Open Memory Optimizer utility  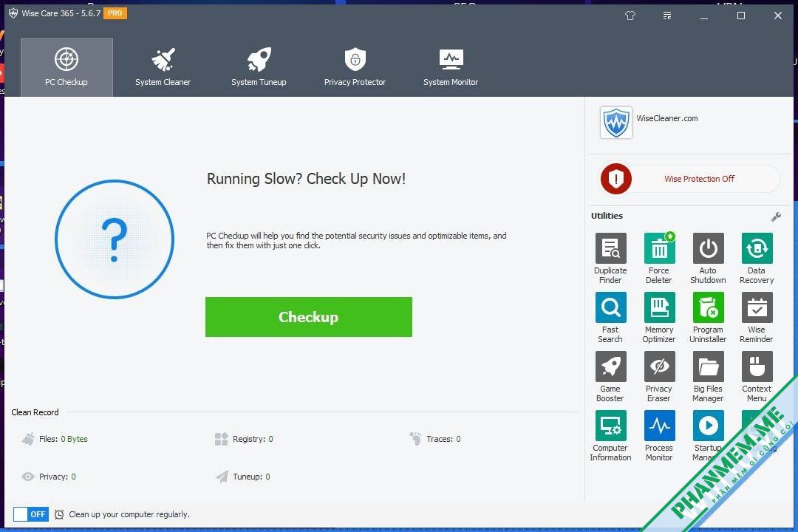pyautogui.click(x=659, y=318)
